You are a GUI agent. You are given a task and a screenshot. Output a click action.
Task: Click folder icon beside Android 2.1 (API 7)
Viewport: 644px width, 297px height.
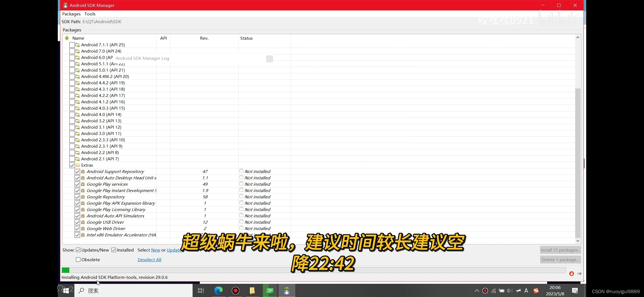78,159
